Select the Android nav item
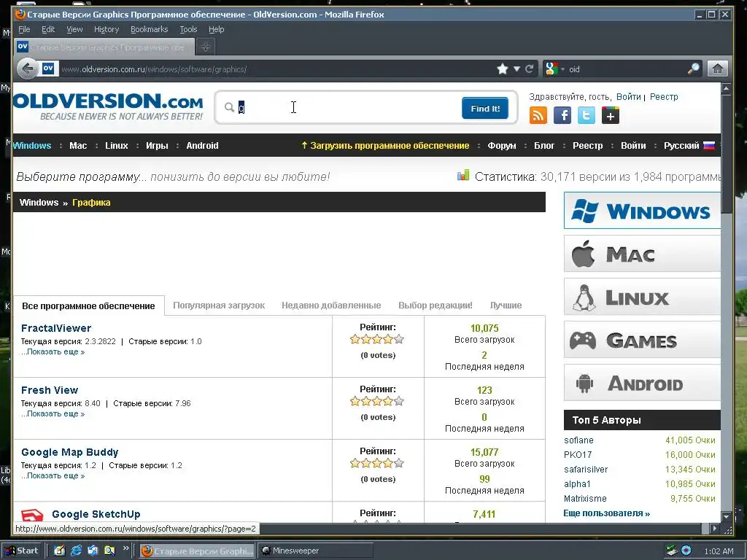 coord(202,146)
